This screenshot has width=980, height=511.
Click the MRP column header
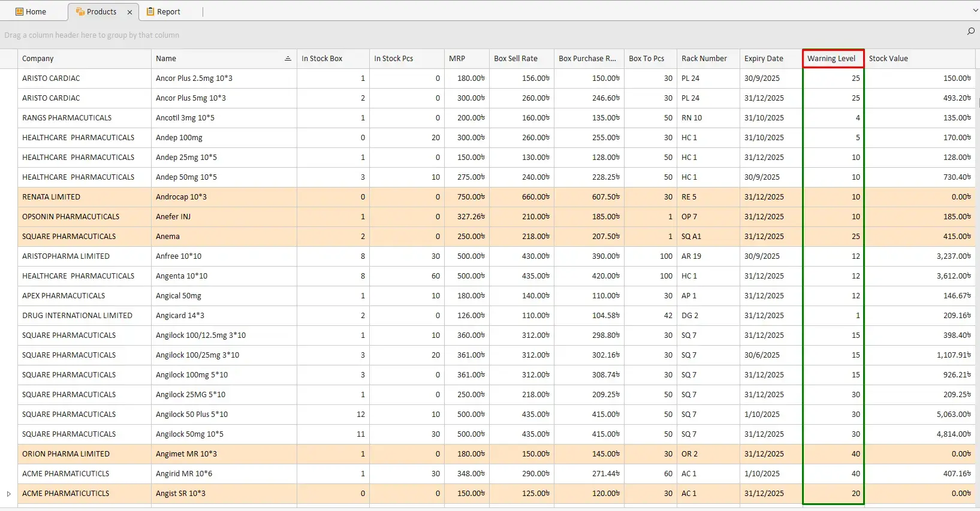point(467,59)
